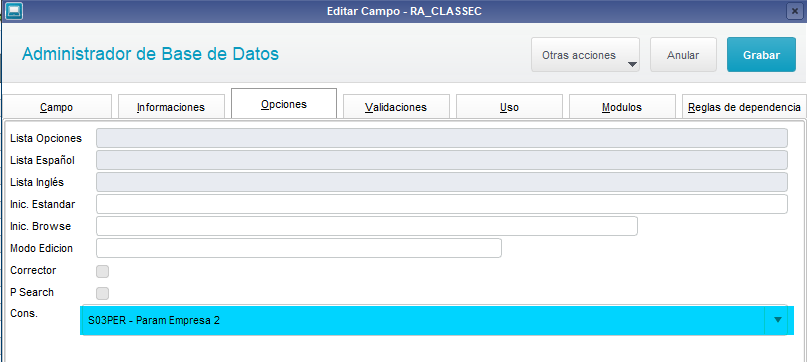Click the Cons. dropdown arrow
This screenshot has height=362, width=807.
(778, 320)
